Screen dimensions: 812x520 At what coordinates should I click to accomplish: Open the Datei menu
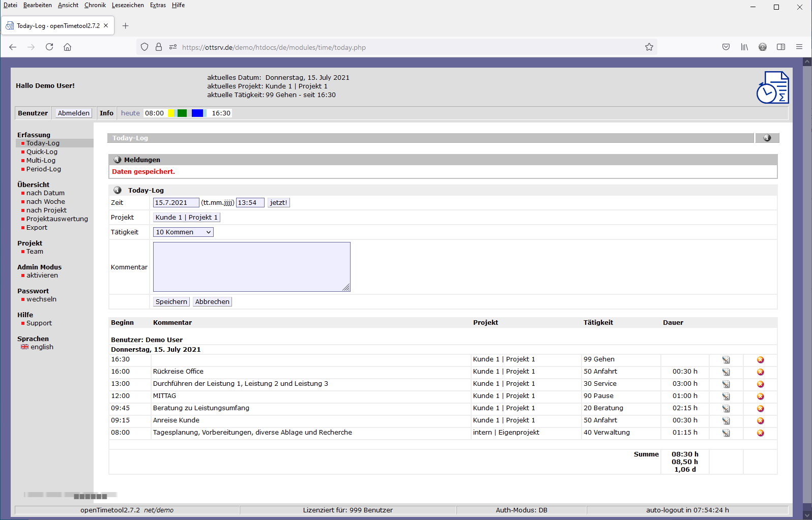(x=10, y=5)
